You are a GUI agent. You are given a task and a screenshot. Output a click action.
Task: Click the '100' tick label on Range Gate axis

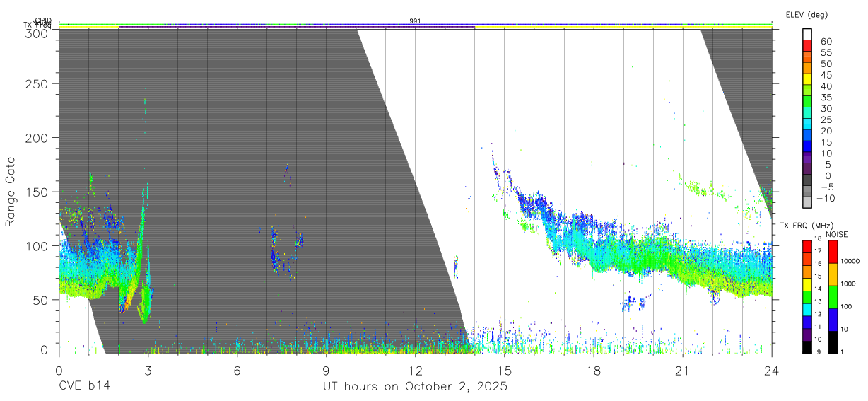(x=38, y=245)
